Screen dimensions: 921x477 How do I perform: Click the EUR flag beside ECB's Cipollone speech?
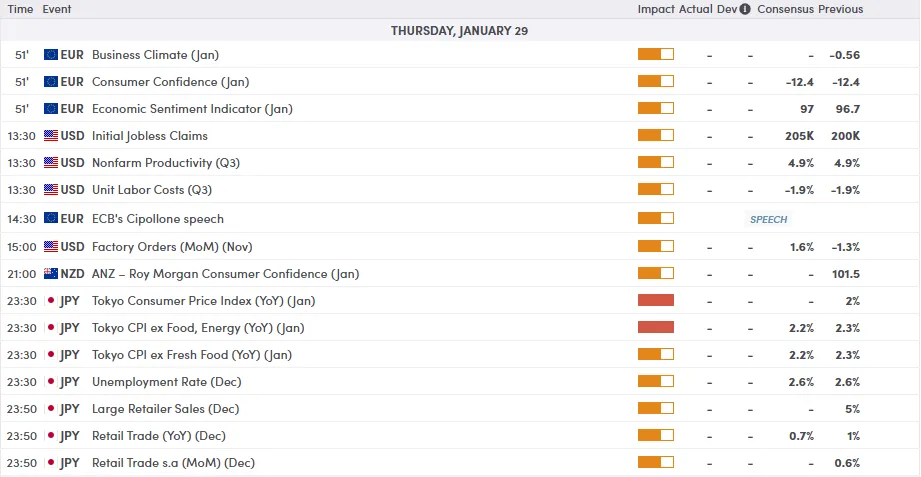pyautogui.click(x=50, y=219)
